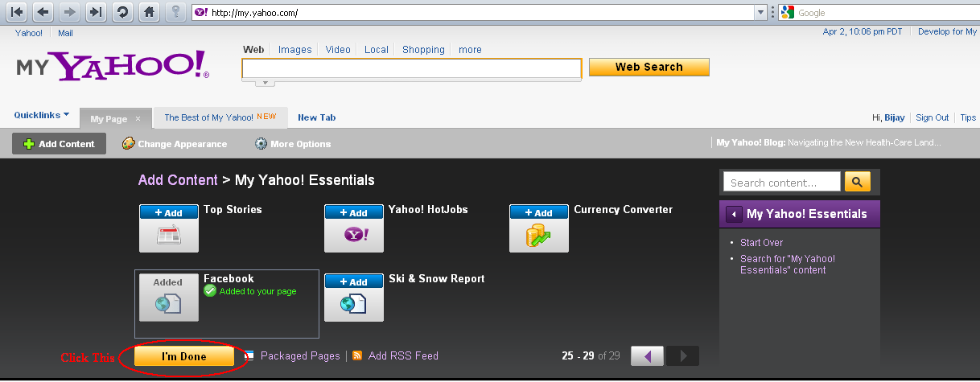Click the Top Stories newspaper icon
The width and height of the screenshot is (980, 382).
pyautogui.click(x=169, y=236)
